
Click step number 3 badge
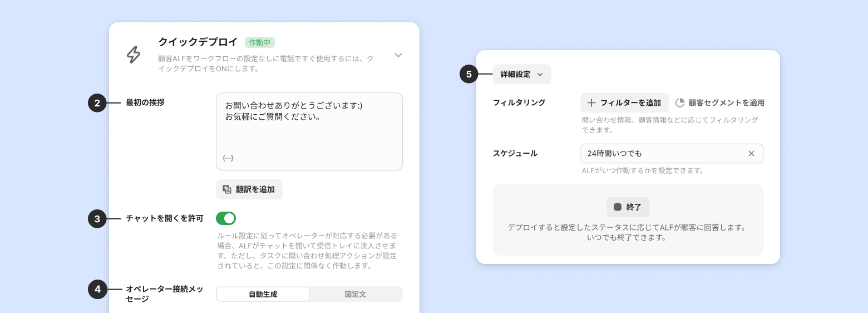tap(97, 219)
